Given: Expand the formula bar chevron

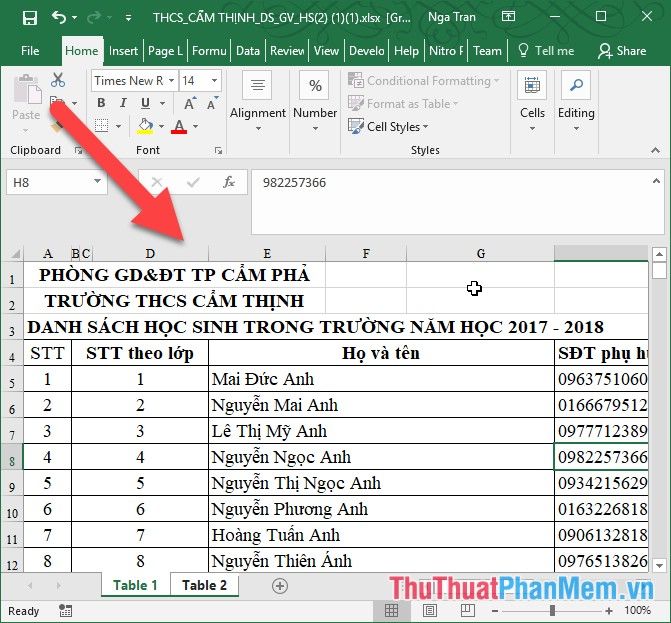Looking at the screenshot, I should (x=656, y=181).
